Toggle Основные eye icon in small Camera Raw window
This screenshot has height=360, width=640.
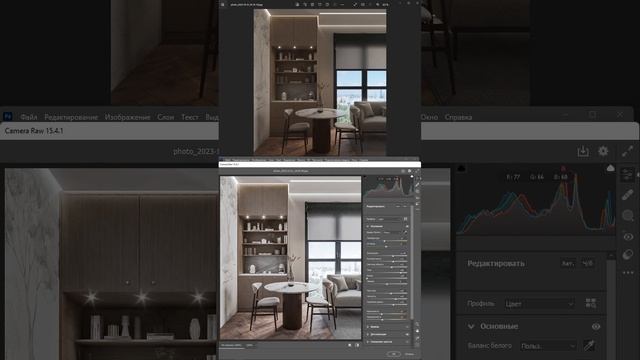[407, 226]
